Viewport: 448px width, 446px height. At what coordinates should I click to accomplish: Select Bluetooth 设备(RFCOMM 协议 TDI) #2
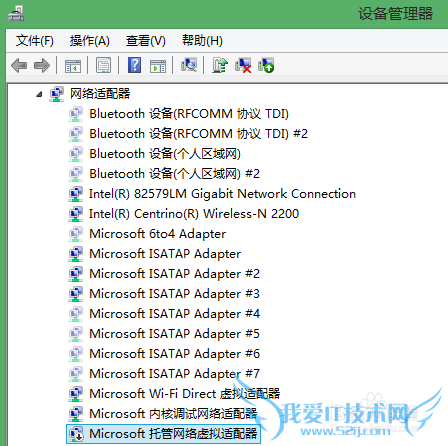tap(198, 134)
